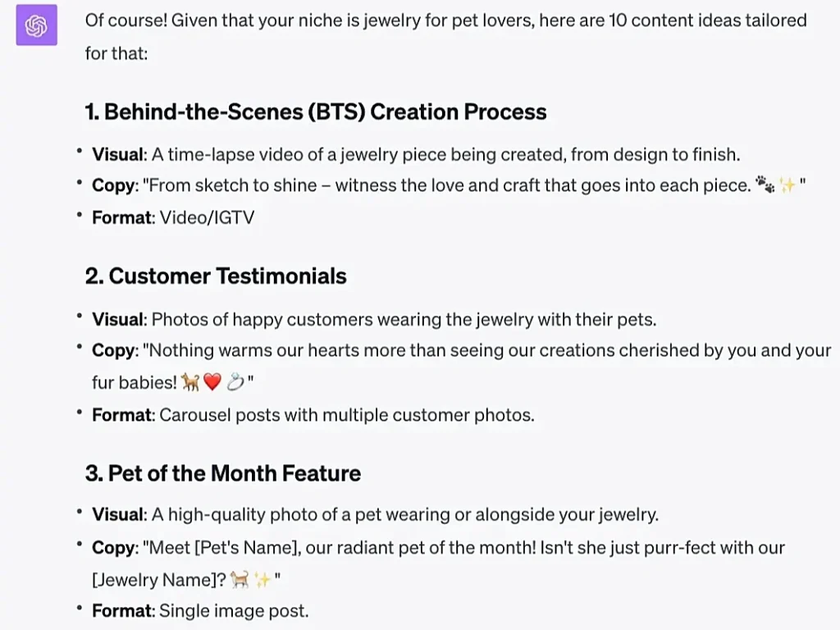Click the sparkles emoji after paw prints
The image size is (840, 630).
point(787,185)
